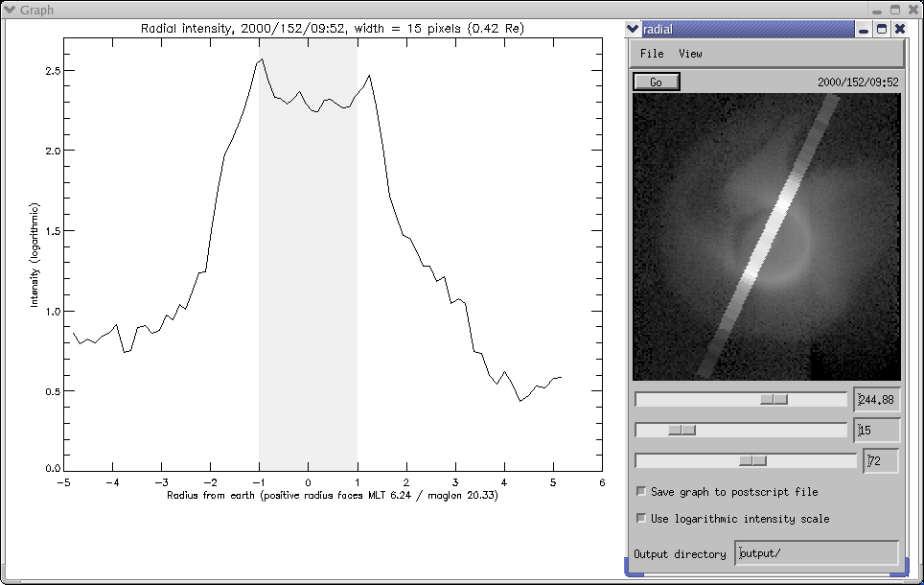The width and height of the screenshot is (924, 585).
Task: Click the 'Output directory' label
Action: [680, 553]
